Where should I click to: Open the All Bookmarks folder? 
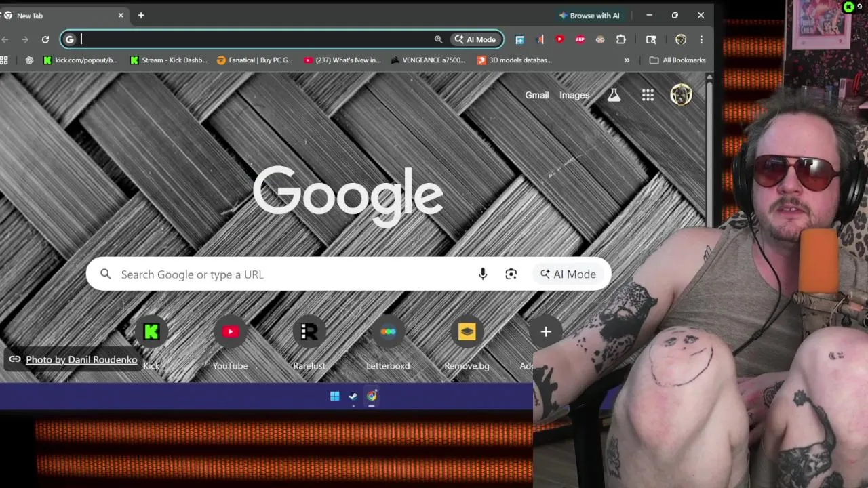tap(677, 60)
